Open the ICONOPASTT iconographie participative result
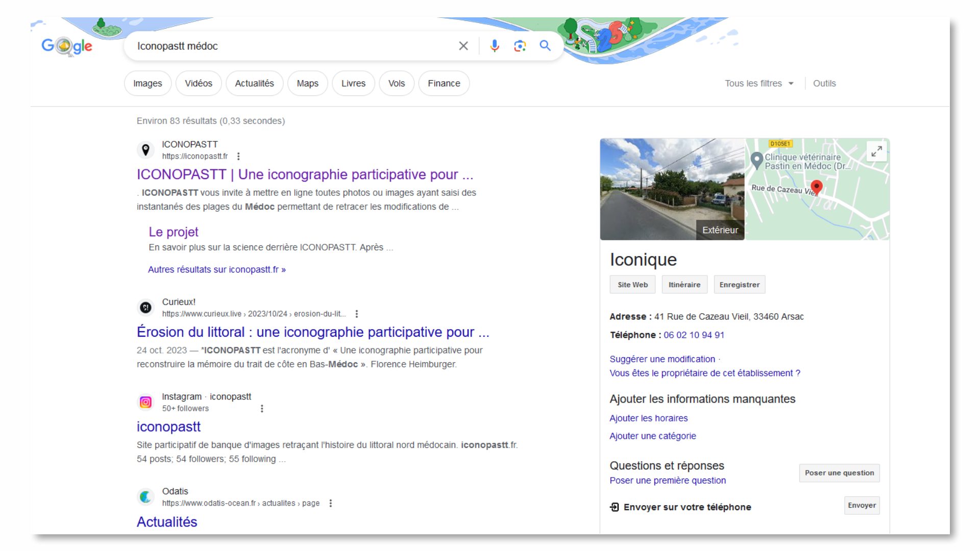980x551 pixels. 305,174
